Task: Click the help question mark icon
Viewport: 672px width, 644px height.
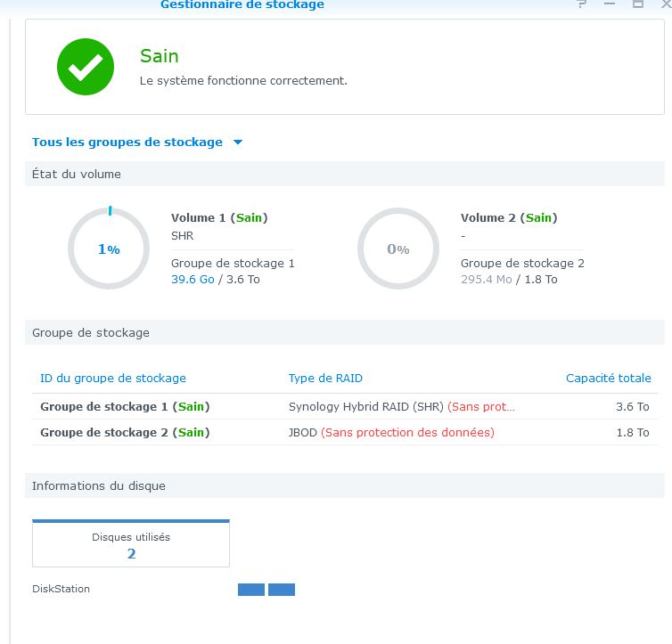Action: (581, 4)
